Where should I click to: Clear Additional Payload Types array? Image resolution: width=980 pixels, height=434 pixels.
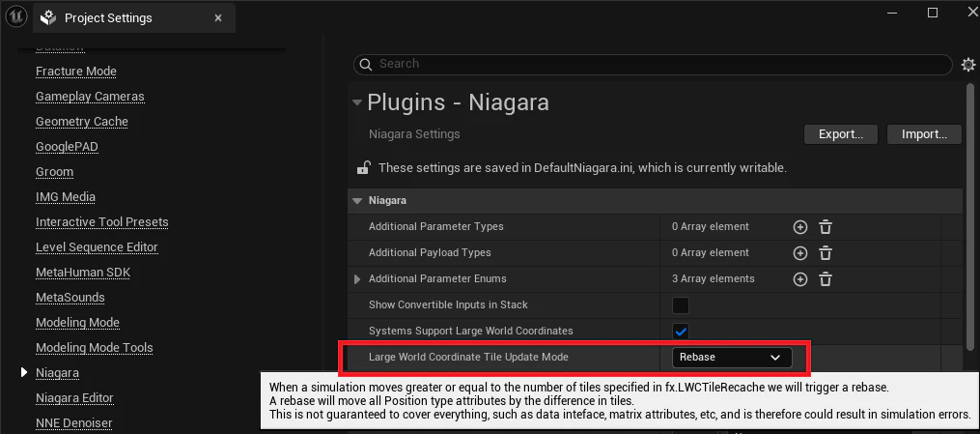pyautogui.click(x=826, y=253)
